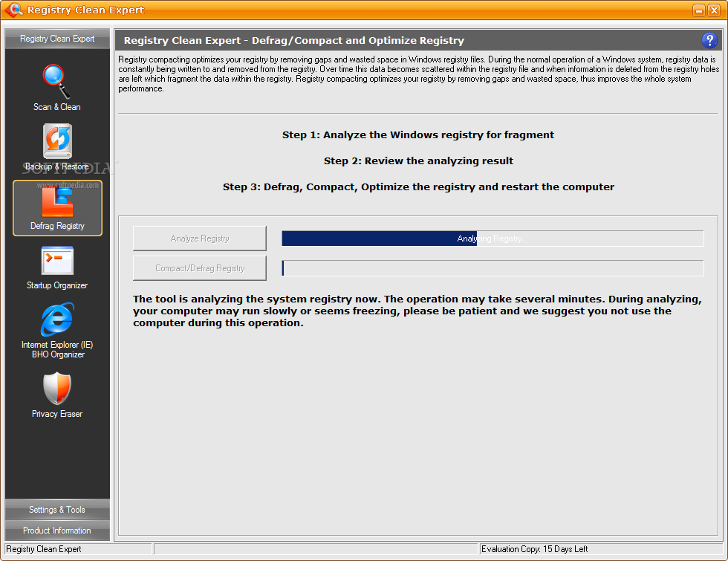Open the Backup & Restore icon

click(x=57, y=141)
